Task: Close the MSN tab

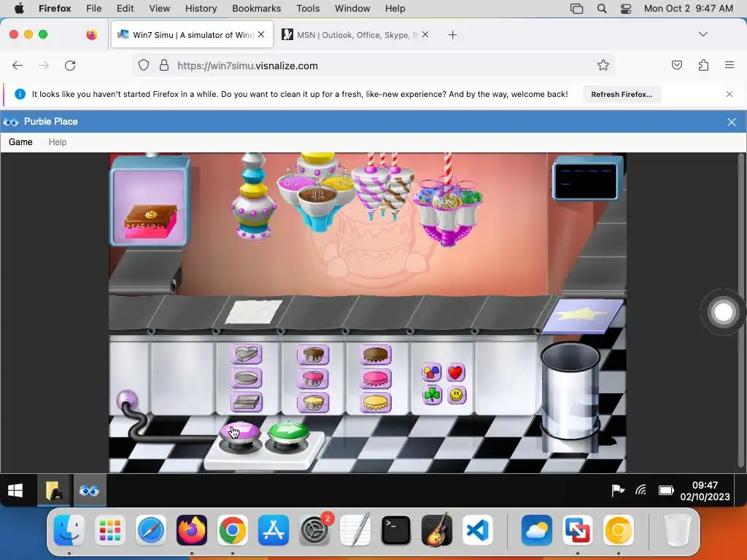Action: [x=425, y=34]
